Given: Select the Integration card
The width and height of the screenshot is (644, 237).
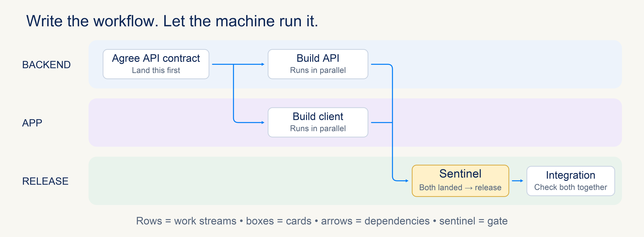Looking at the screenshot, I should pyautogui.click(x=571, y=181).
